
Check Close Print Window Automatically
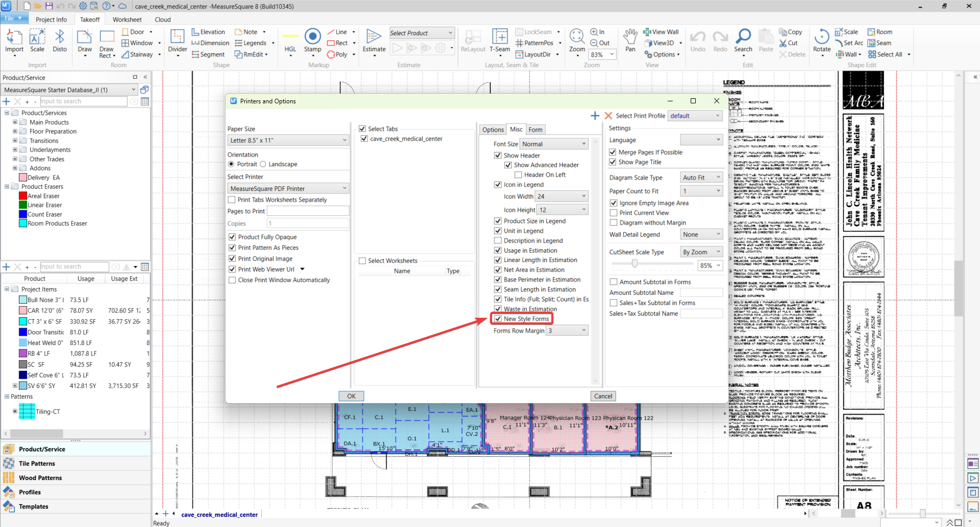tap(232, 280)
